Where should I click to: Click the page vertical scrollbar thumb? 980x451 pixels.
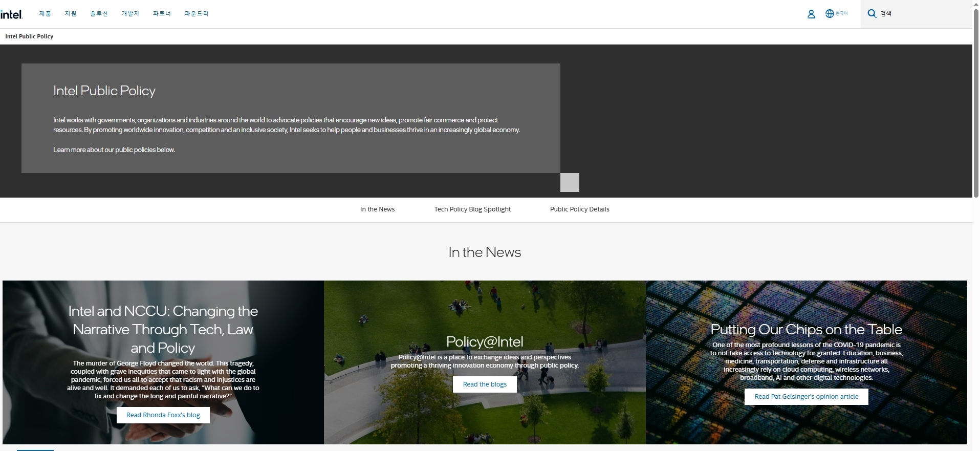pos(976,102)
